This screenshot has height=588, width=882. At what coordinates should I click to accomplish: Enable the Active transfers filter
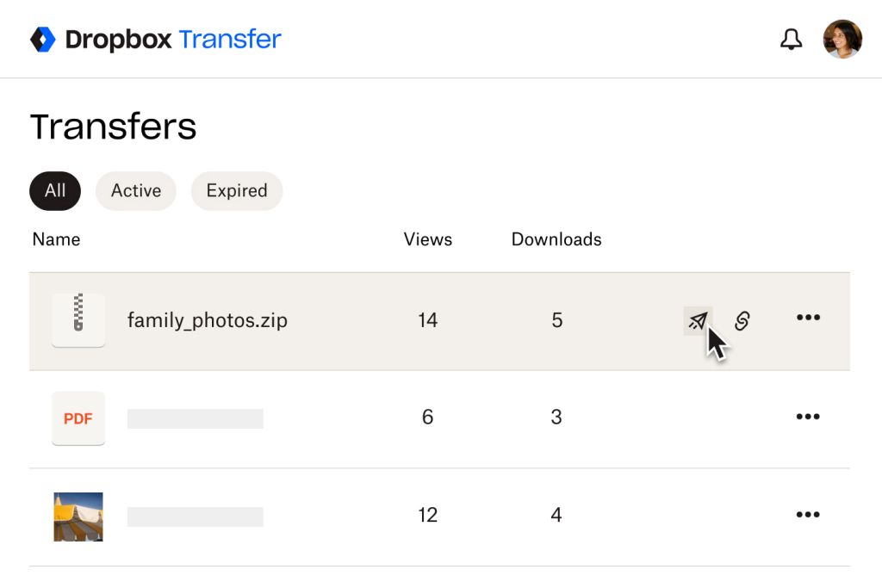tap(135, 190)
